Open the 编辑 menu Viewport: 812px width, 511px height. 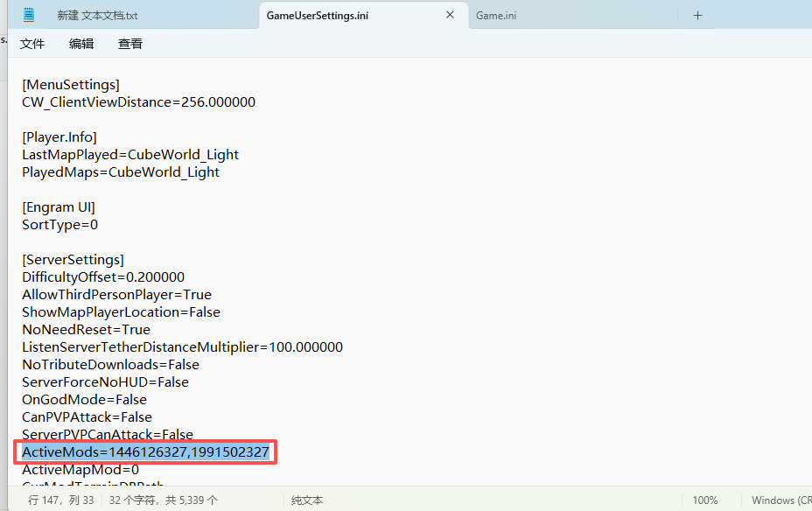pos(81,44)
